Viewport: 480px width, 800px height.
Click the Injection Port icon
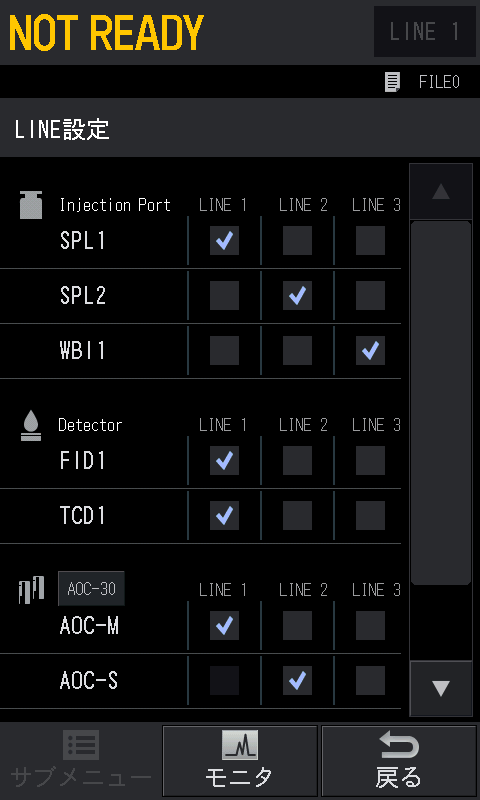click(31, 205)
